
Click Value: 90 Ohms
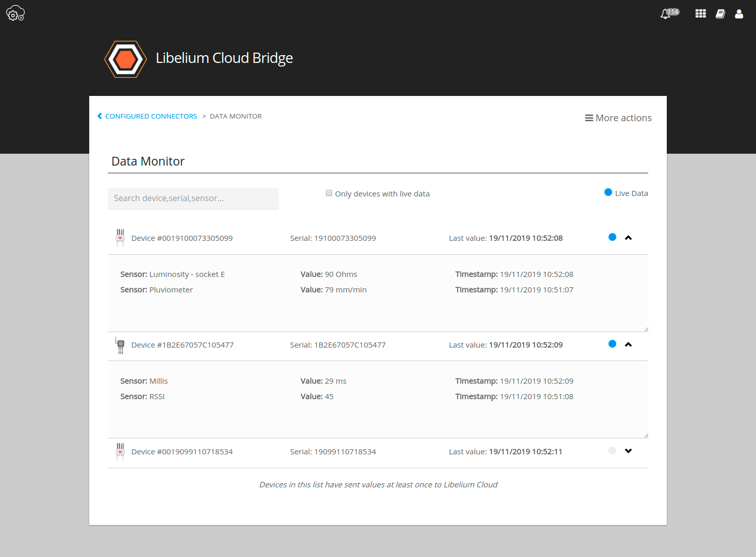point(329,274)
